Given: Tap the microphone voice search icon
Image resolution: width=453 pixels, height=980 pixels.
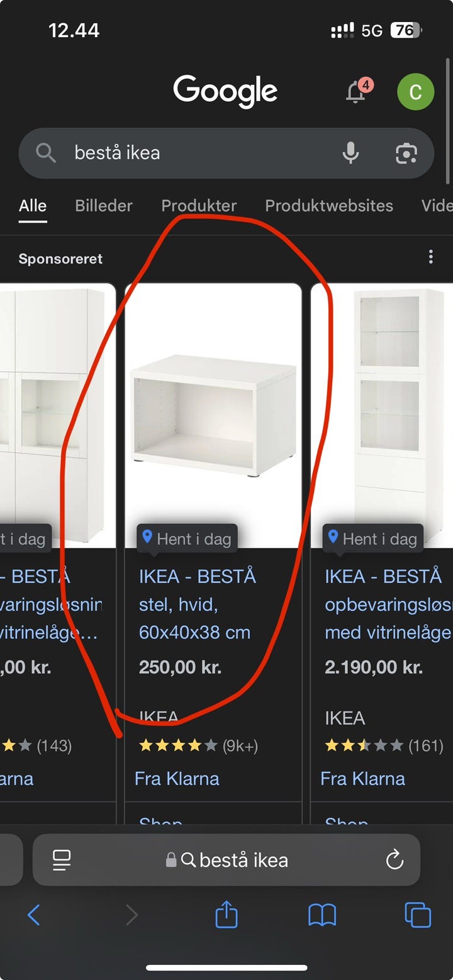Looking at the screenshot, I should click(x=350, y=153).
